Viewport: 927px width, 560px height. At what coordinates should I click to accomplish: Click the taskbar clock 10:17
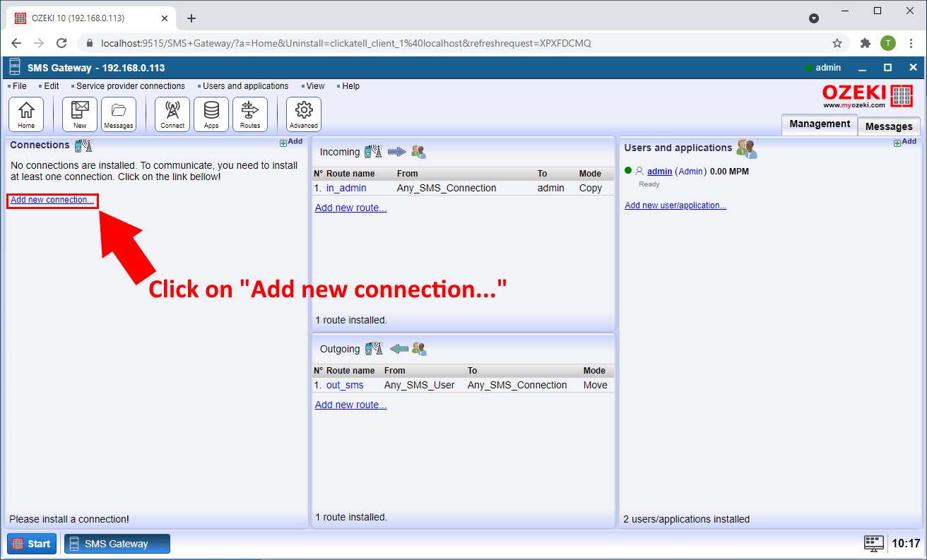pyautogui.click(x=906, y=544)
